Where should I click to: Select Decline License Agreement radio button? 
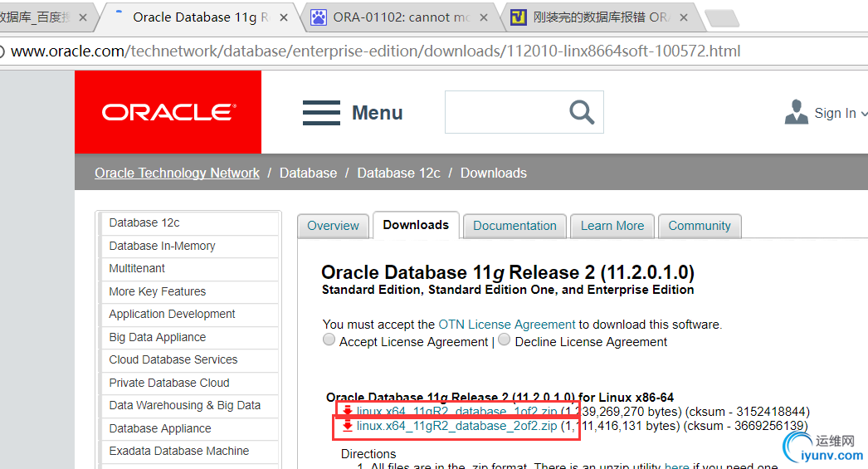[x=504, y=340]
